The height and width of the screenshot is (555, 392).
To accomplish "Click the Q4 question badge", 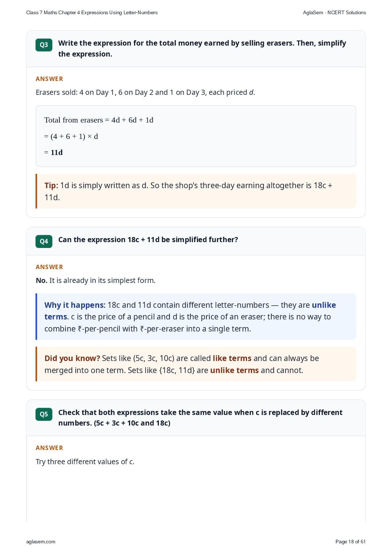I will [44, 241].
